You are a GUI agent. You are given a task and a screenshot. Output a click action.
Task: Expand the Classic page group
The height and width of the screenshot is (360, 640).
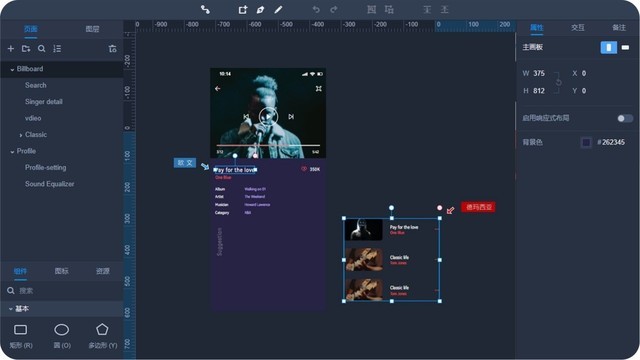[20, 135]
